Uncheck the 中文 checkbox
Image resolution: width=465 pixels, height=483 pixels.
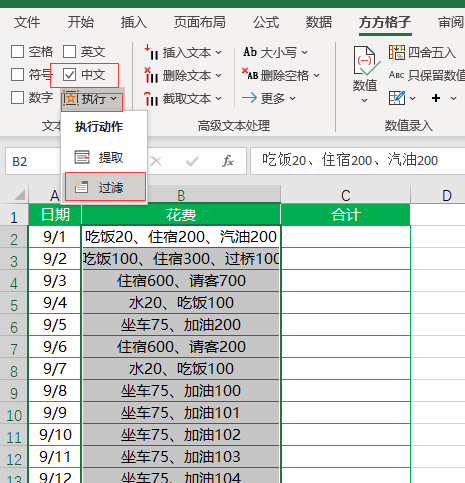tap(69, 75)
